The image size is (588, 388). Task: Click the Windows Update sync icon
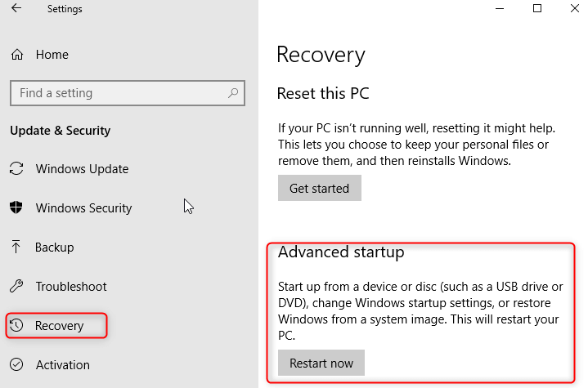point(16,169)
